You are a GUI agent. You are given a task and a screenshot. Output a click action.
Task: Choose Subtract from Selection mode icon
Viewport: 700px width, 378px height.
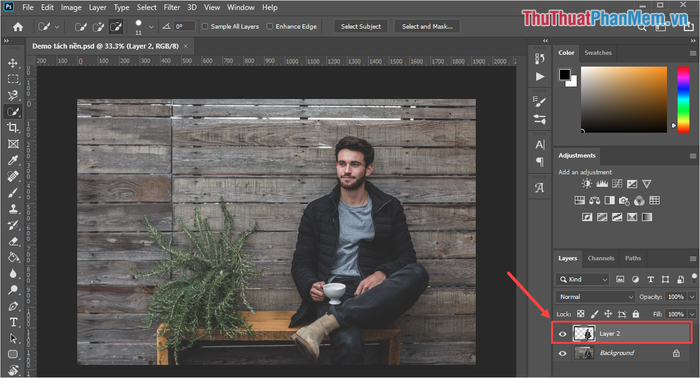(116, 27)
